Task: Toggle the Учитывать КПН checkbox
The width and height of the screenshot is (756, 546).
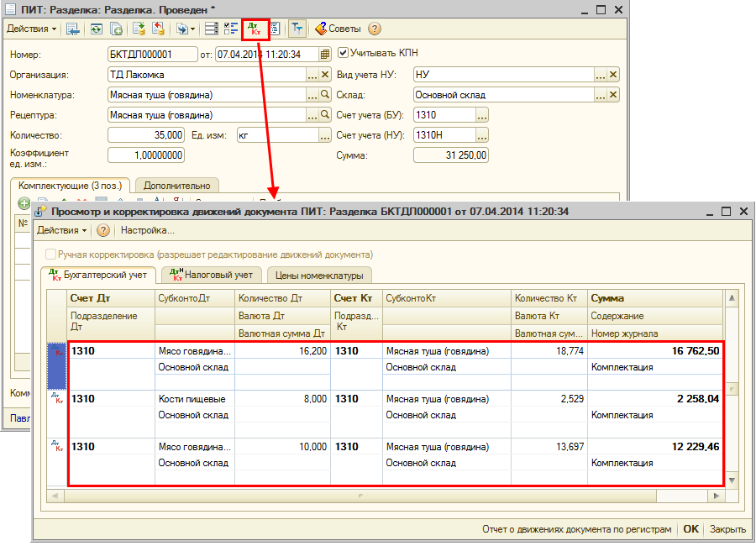Action: tap(343, 53)
